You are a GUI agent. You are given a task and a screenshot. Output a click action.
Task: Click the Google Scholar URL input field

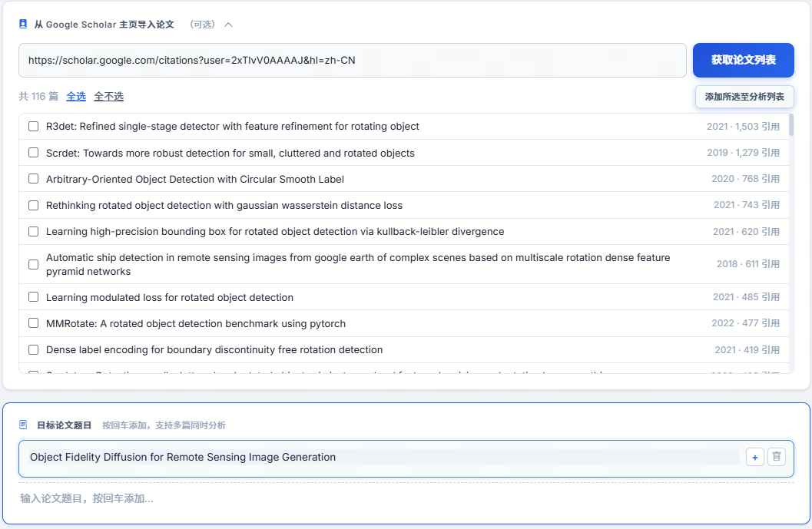pyautogui.click(x=352, y=60)
